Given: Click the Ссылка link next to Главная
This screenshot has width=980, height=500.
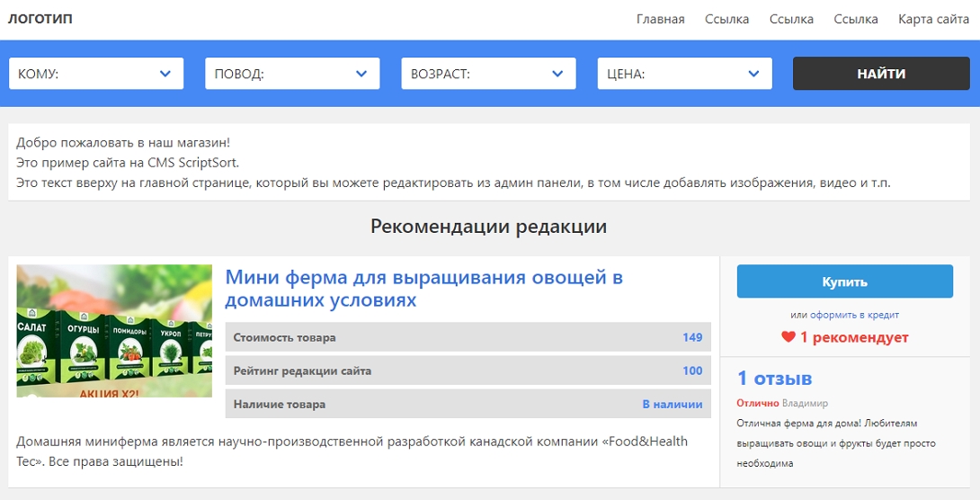Looking at the screenshot, I should click(726, 19).
